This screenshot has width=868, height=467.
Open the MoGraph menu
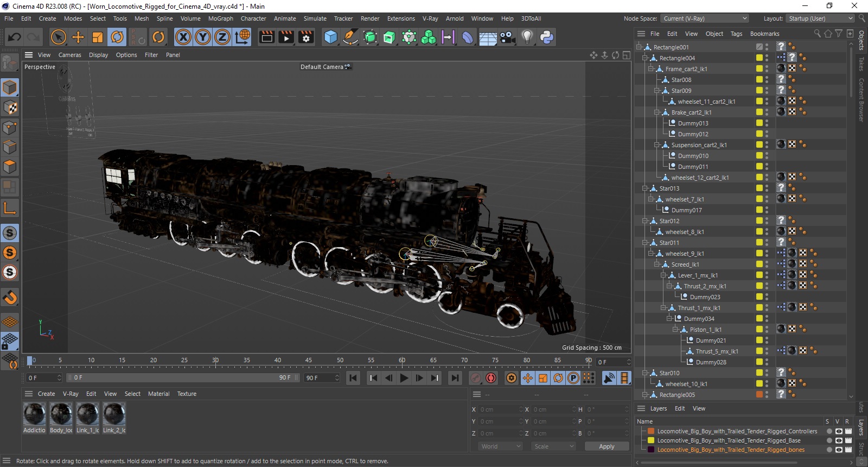point(220,18)
